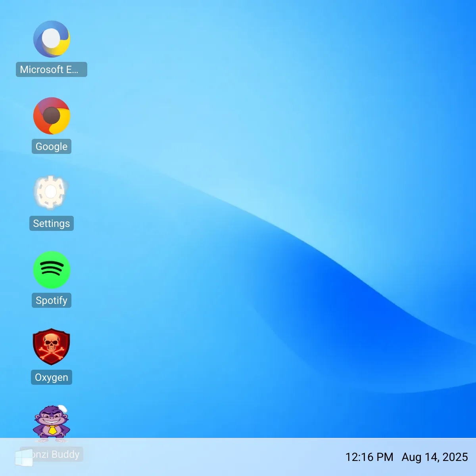
Task: Select the "Spotify" icon label
Action: [52, 300]
